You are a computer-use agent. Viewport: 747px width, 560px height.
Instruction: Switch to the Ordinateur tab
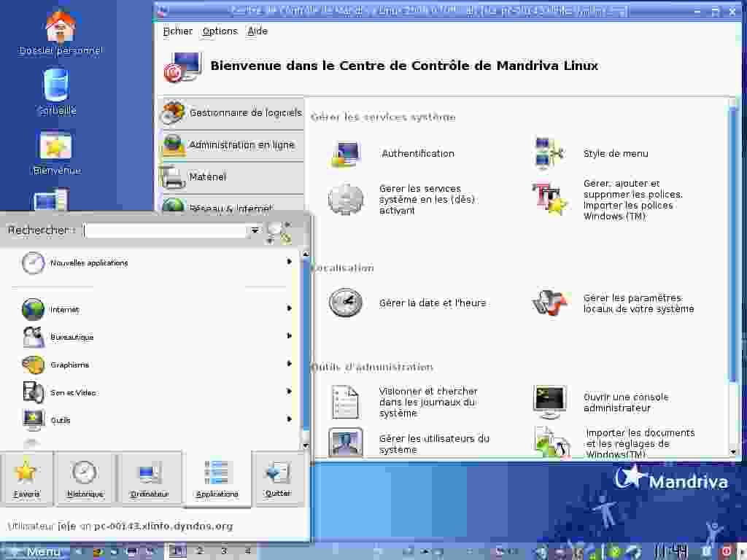click(150, 478)
